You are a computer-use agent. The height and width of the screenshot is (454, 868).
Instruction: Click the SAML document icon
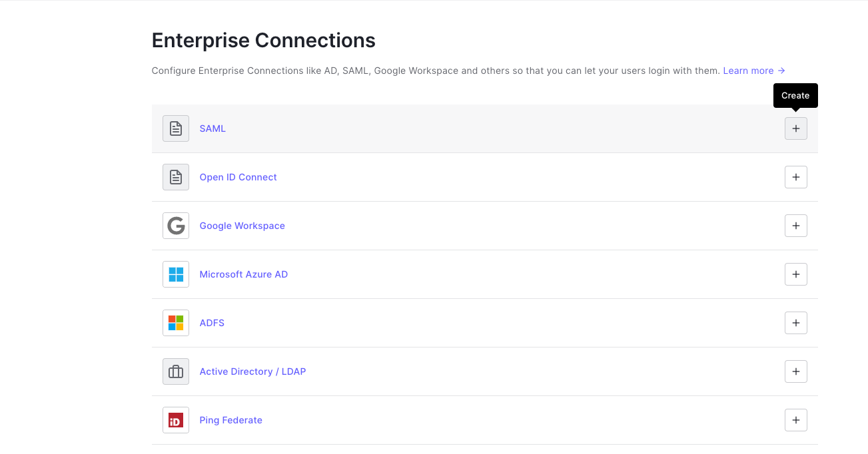pyautogui.click(x=176, y=128)
